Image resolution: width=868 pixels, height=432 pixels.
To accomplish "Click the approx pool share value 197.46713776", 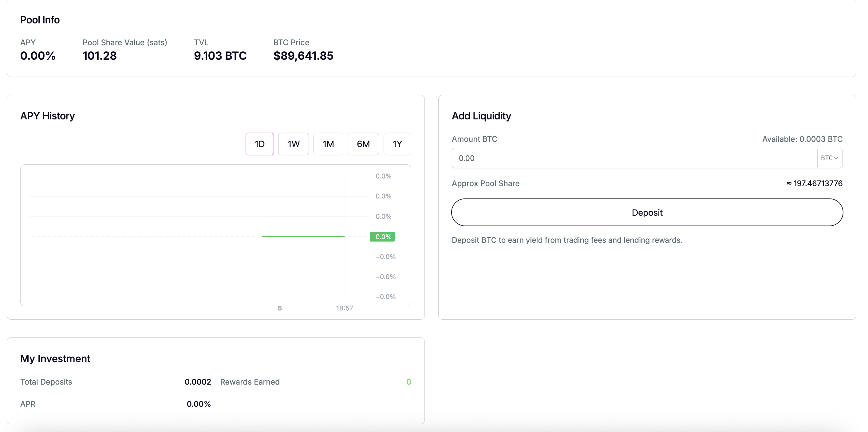I will [x=815, y=183].
